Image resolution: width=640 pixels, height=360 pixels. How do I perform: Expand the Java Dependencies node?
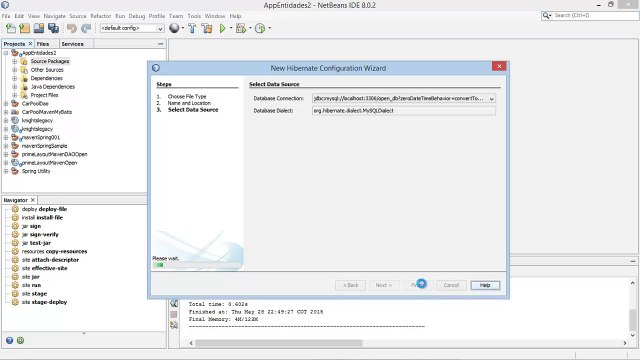tap(14, 87)
